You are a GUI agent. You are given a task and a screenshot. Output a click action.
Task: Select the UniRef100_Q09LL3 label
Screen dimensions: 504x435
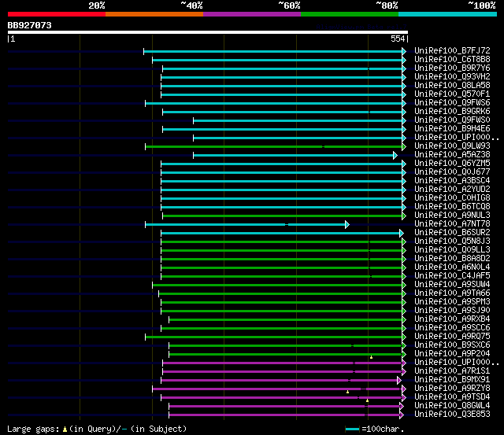pyautogui.click(x=452, y=250)
